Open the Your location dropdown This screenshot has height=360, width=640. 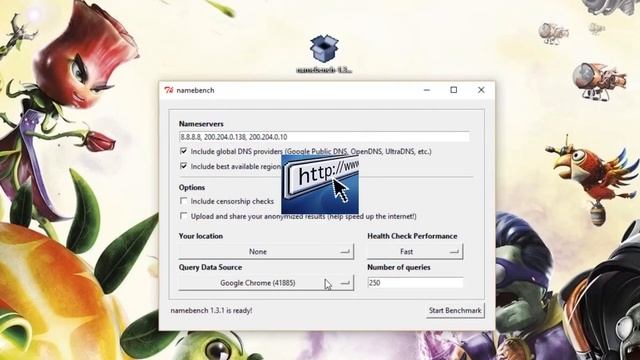[266, 252]
